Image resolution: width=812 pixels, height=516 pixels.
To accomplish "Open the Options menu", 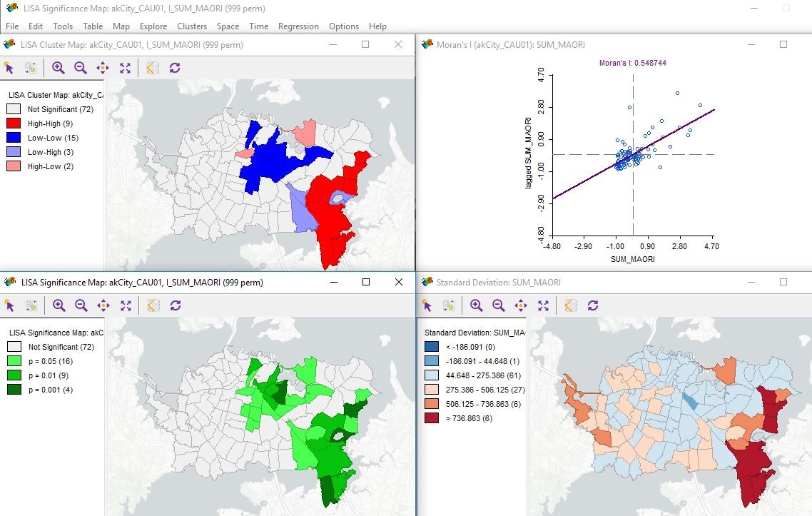I will coord(344,26).
